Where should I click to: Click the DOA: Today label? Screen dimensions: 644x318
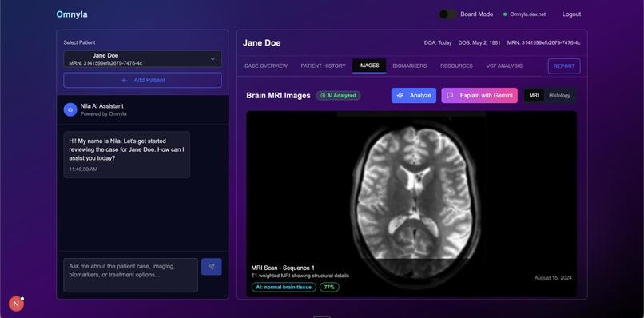tap(438, 42)
